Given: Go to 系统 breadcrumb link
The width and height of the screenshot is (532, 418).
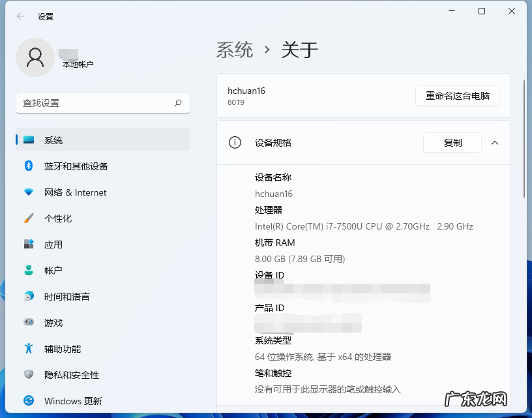Looking at the screenshot, I should (235, 50).
